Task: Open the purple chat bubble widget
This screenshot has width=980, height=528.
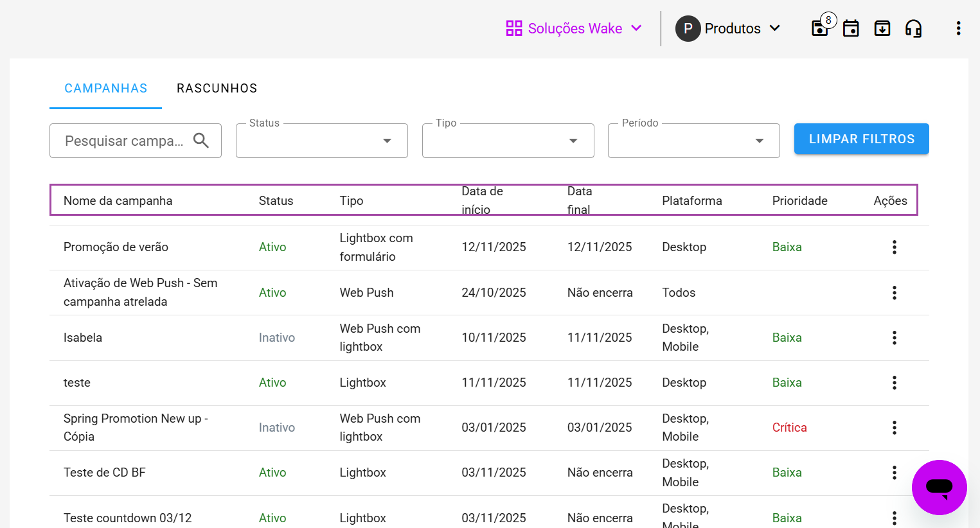Action: [939, 487]
